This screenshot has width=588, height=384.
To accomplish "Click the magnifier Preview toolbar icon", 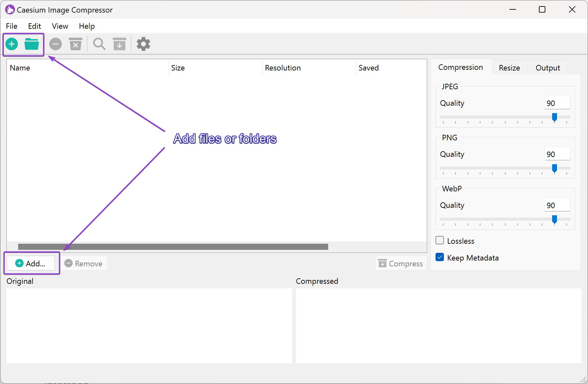I will coord(99,44).
